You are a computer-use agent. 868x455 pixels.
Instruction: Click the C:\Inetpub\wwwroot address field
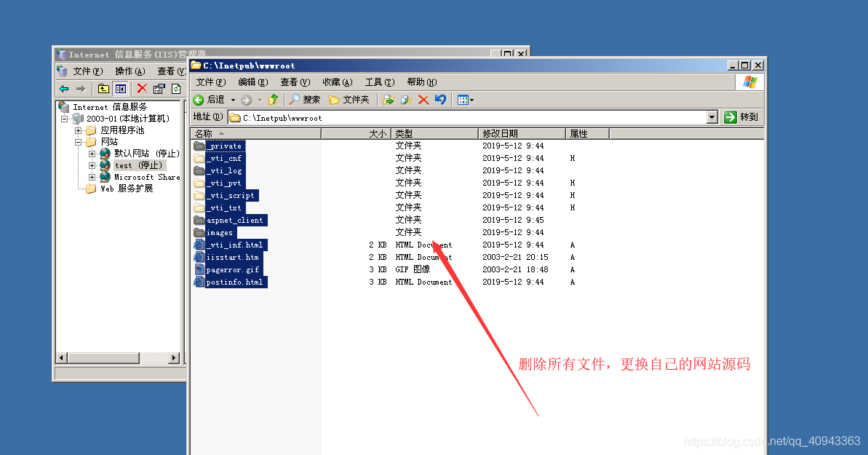tap(468, 117)
